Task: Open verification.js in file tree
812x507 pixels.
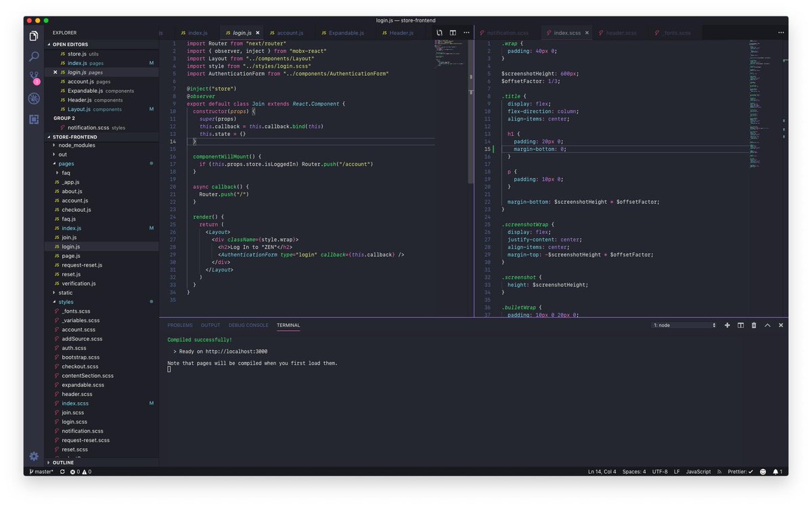Action: tap(101, 283)
